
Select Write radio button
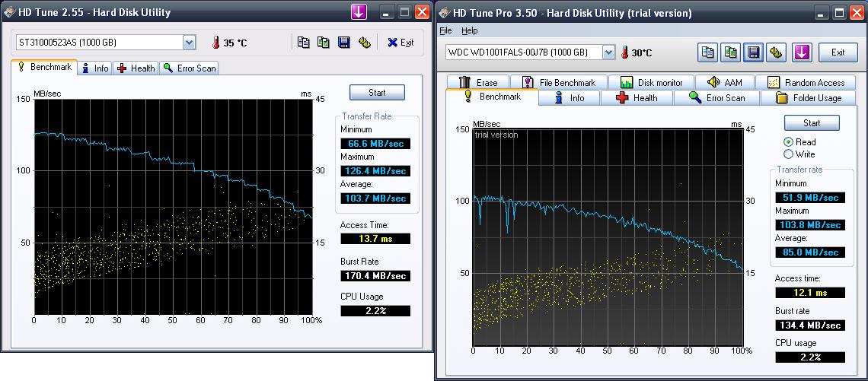tap(788, 154)
